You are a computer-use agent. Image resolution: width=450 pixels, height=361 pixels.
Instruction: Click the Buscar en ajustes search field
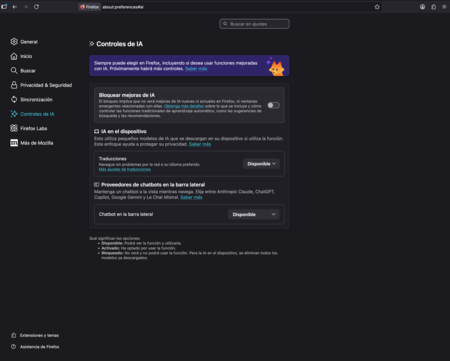coord(254,24)
